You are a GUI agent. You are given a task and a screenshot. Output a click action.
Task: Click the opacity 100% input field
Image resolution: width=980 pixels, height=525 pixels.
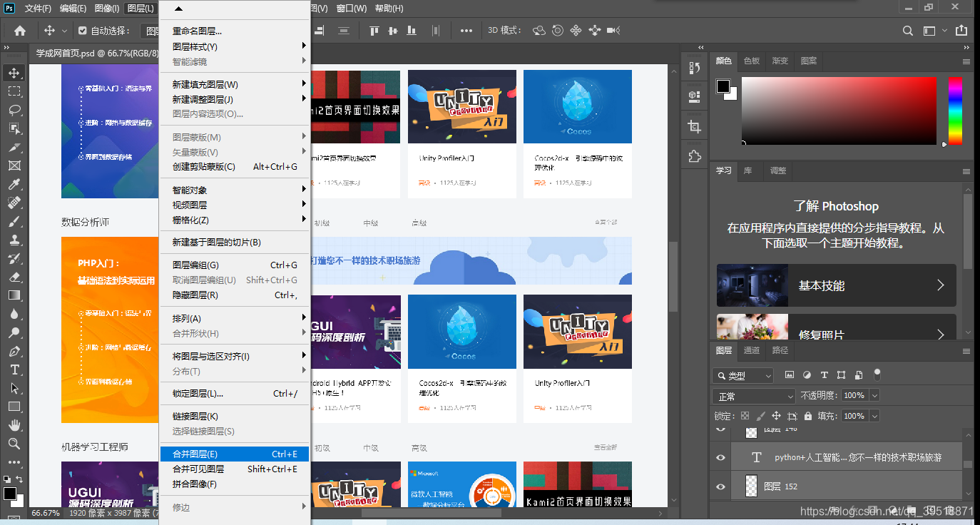854,395
